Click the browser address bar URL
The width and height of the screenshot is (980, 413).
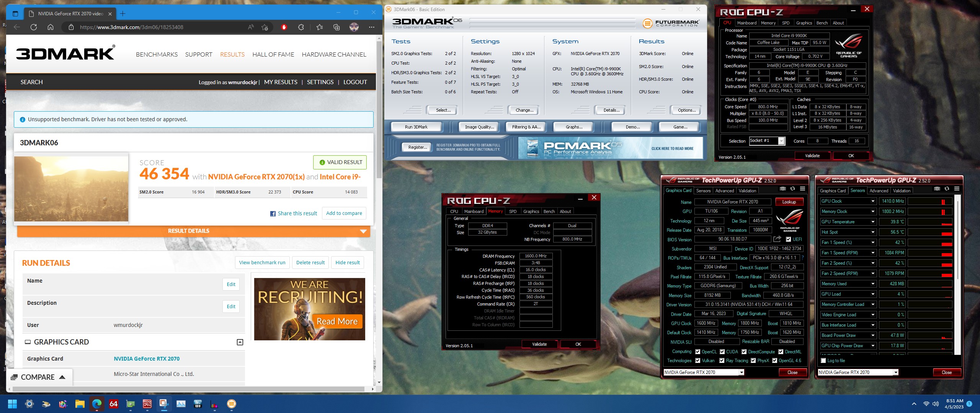coord(132,27)
